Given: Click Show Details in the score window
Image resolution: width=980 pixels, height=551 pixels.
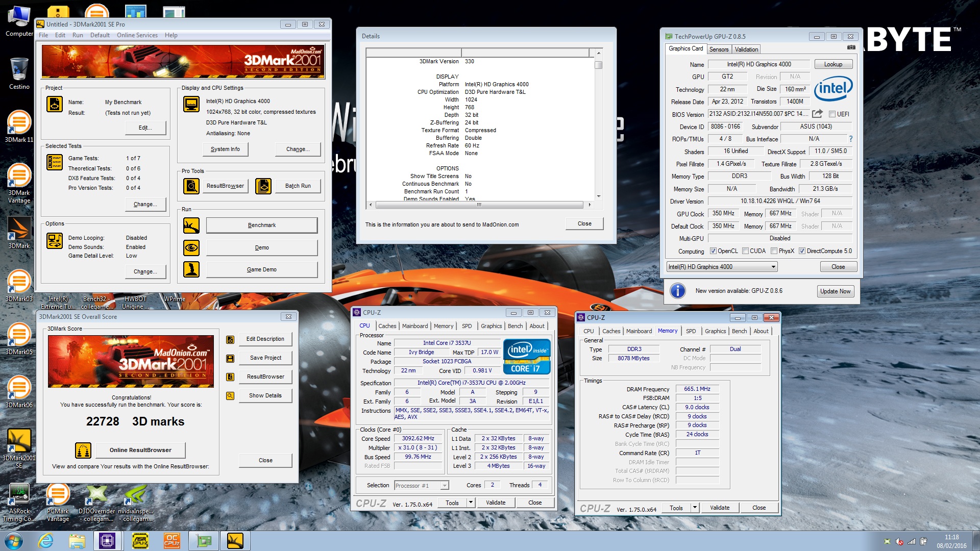Looking at the screenshot, I should click(265, 395).
